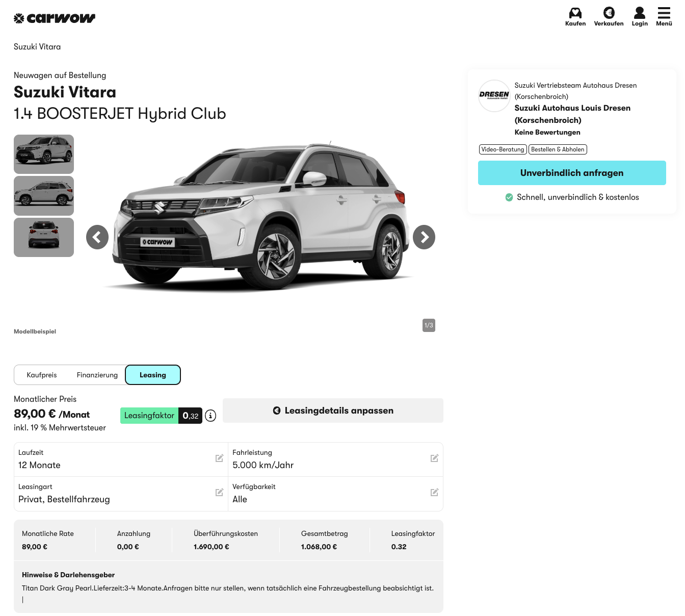Screen dimensions: 685x616
Task: Select the Leasing tab
Action: click(x=153, y=375)
